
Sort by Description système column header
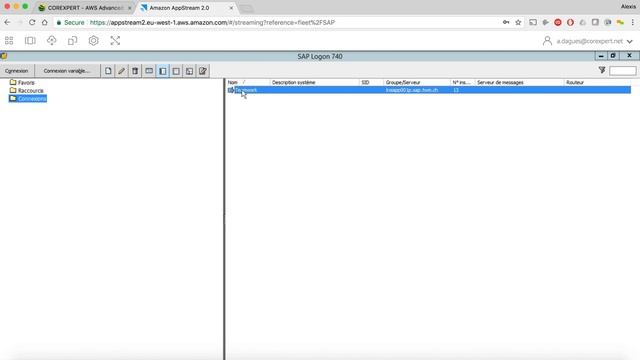314,82
